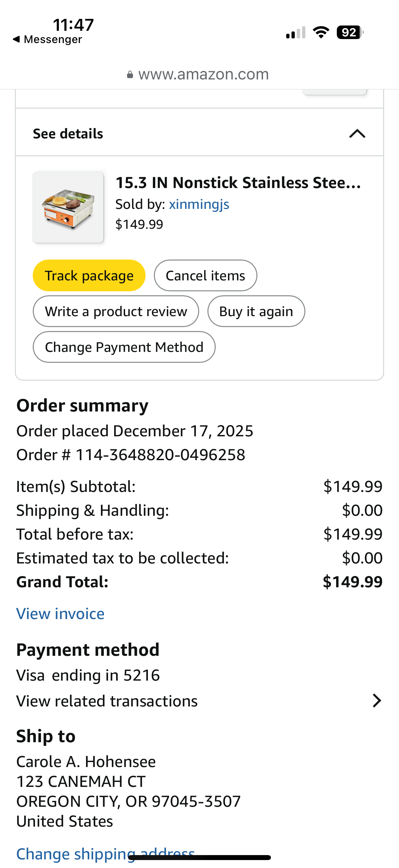Open View related transactions arrow

(x=377, y=701)
